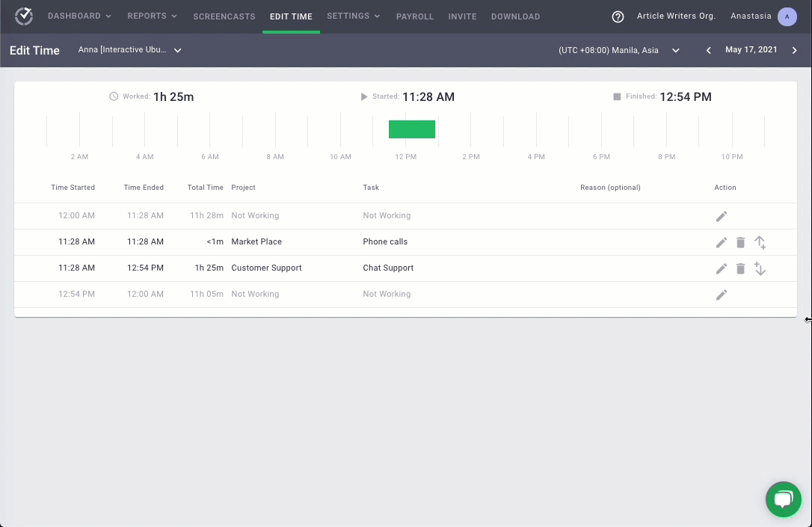Click the Anastasia user avatar
Image resolution: width=812 pixels, height=527 pixels.
point(787,16)
